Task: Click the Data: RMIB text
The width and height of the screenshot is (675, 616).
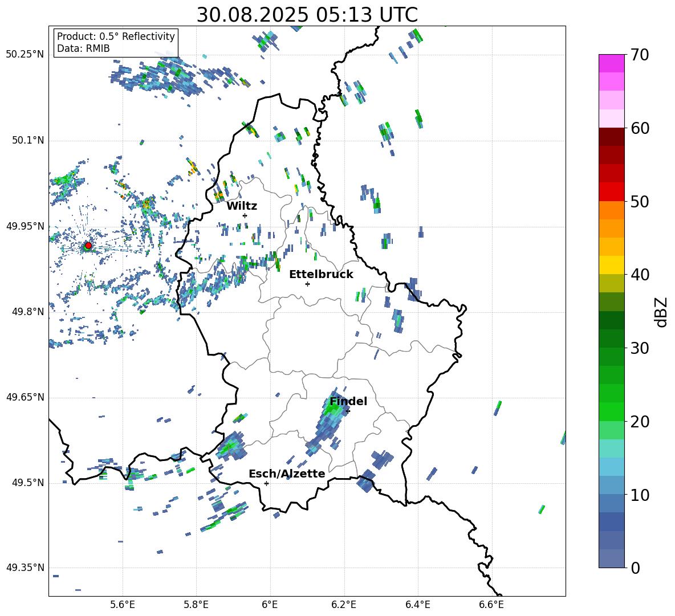Action: (x=83, y=48)
